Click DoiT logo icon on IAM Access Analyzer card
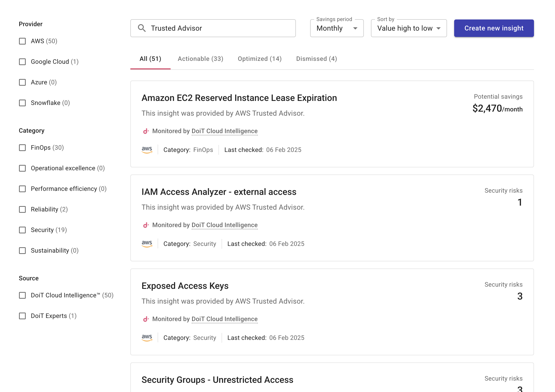This screenshot has width=555, height=392. point(146,225)
